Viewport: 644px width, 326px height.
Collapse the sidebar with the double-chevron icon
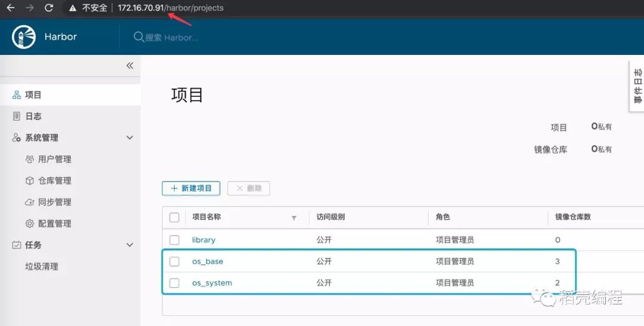click(x=130, y=65)
